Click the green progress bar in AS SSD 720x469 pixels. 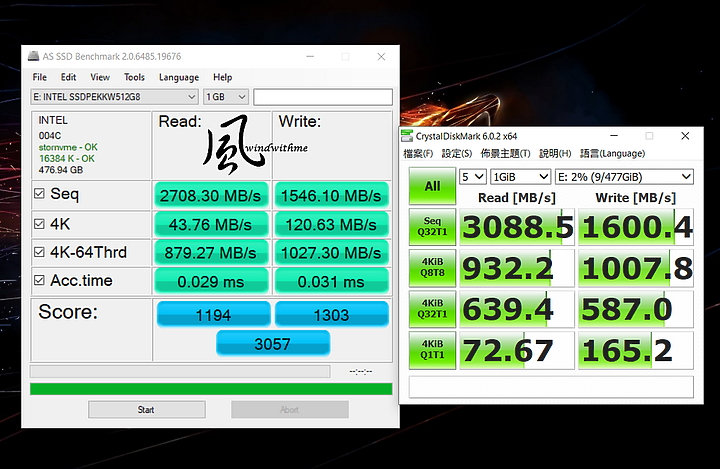211,389
